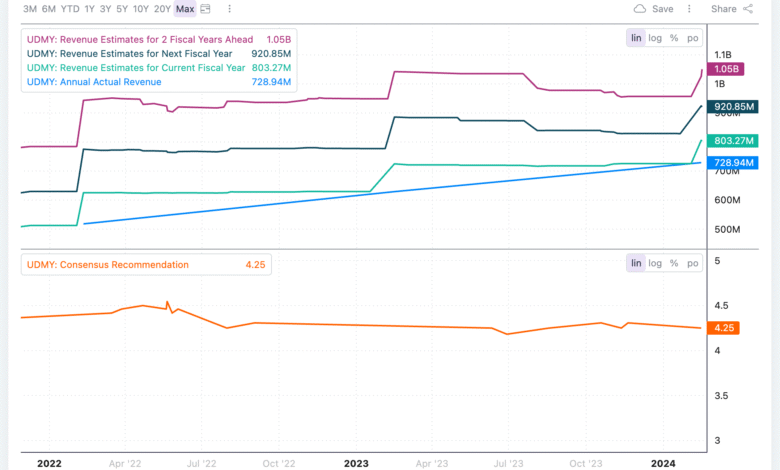
Task: Select the YTD time range
Action: coord(70,9)
